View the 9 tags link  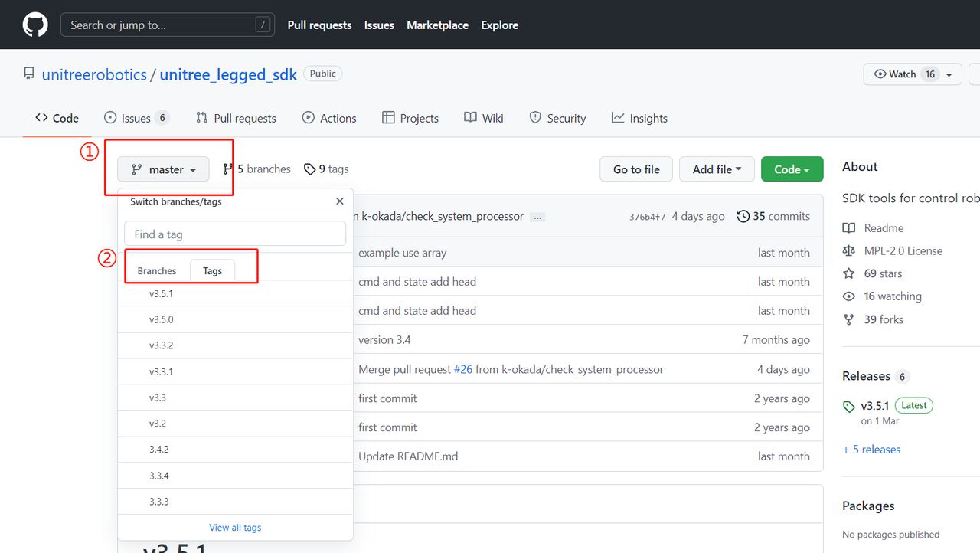click(x=326, y=169)
